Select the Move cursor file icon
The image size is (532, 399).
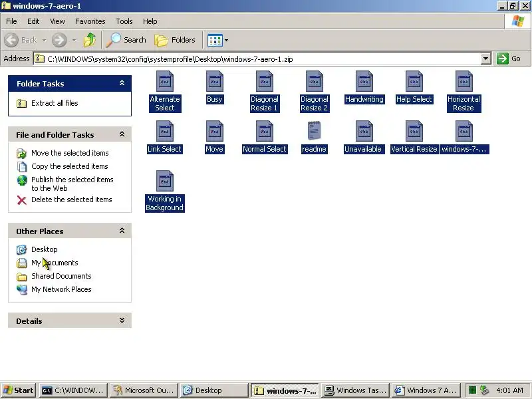pyautogui.click(x=215, y=131)
